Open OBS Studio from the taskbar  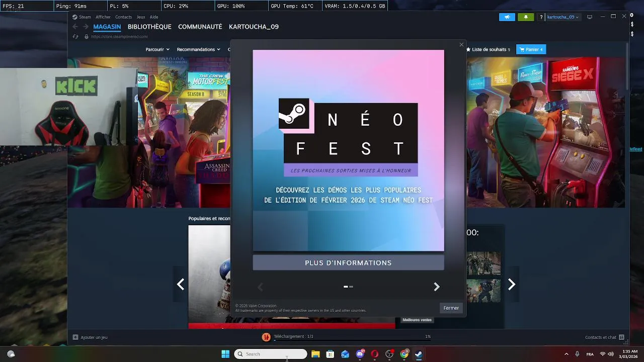coord(389,354)
